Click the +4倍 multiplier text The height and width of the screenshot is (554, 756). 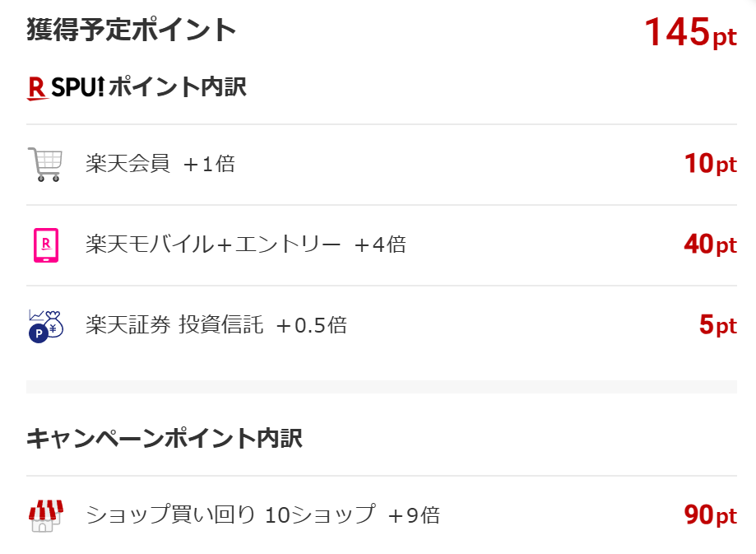(x=380, y=244)
